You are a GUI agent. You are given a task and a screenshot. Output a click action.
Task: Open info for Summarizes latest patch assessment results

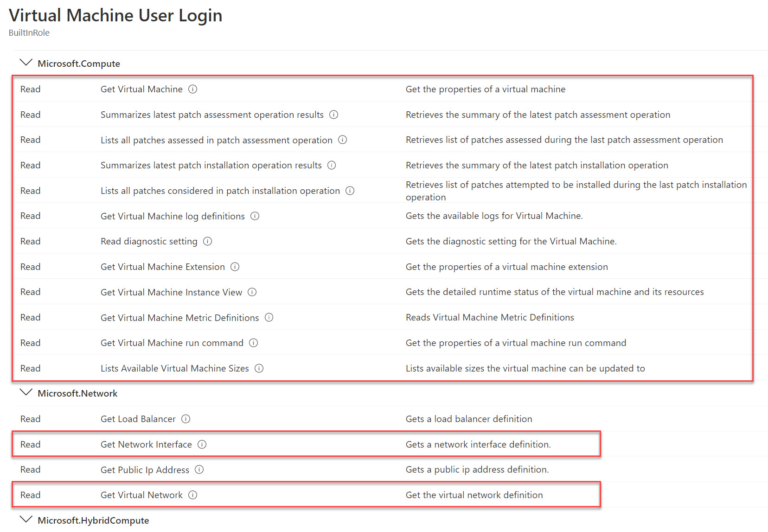[x=333, y=115]
